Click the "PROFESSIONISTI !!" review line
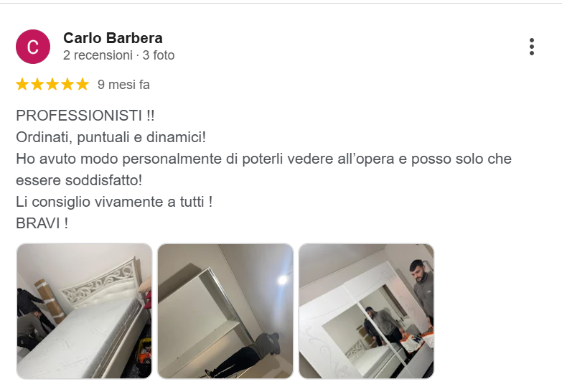This screenshot has width=562, height=392. point(85,116)
